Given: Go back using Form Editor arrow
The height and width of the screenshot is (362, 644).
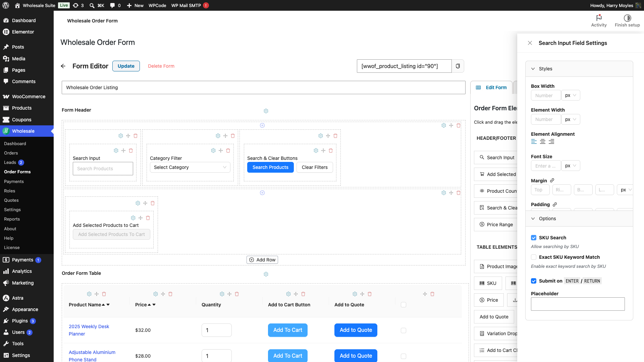Looking at the screenshot, I should [63, 66].
